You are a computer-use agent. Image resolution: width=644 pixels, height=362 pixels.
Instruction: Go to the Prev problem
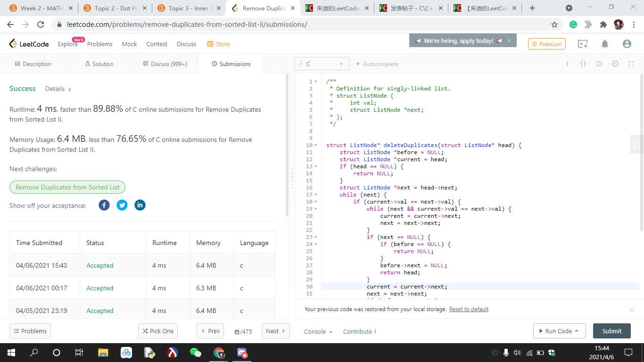click(x=210, y=331)
